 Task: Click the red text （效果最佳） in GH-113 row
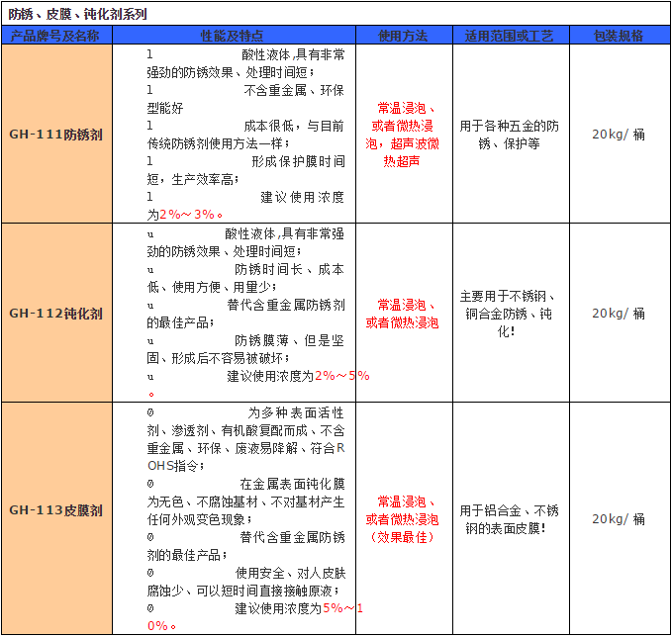pos(403,537)
